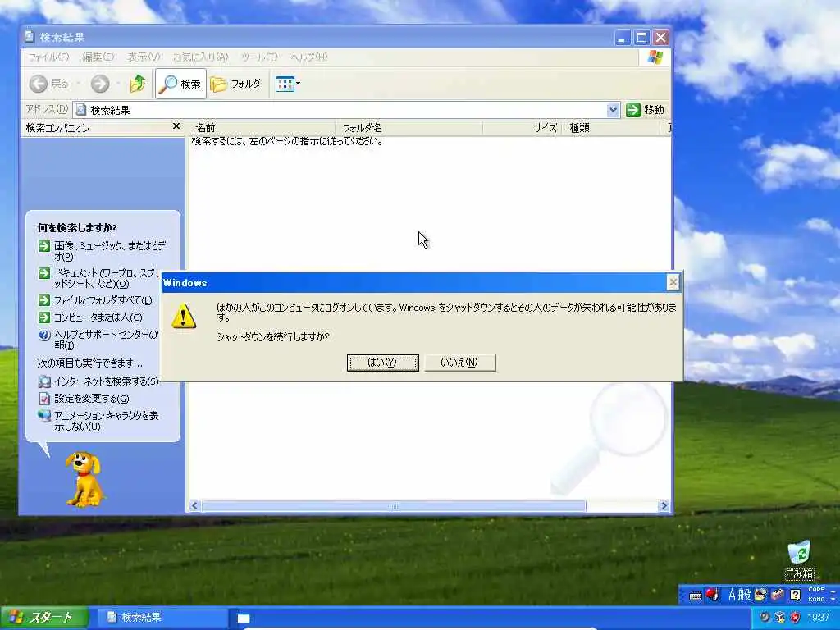Screen dimensions: 840x630
Task: Open ヘルプとサポート センター link
Action: click(x=99, y=340)
